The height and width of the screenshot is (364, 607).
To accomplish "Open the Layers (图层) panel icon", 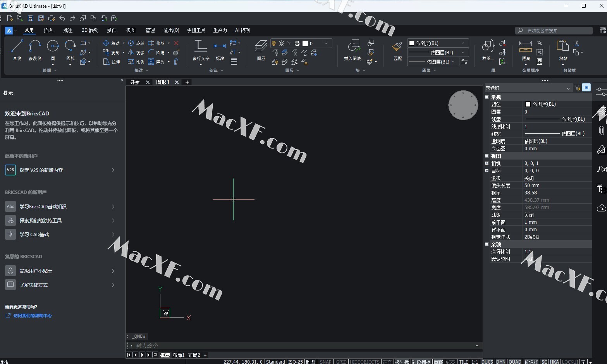I will [x=261, y=50].
